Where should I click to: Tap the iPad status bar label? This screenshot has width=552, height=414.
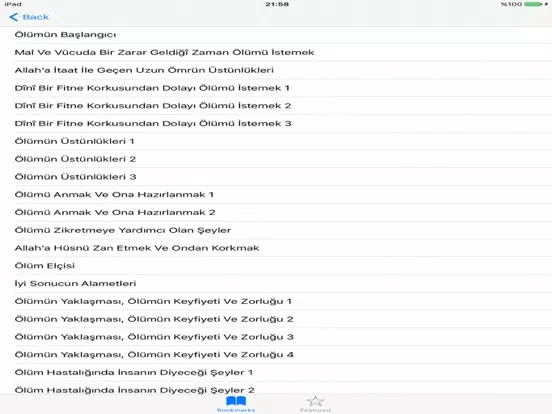[13, 4]
